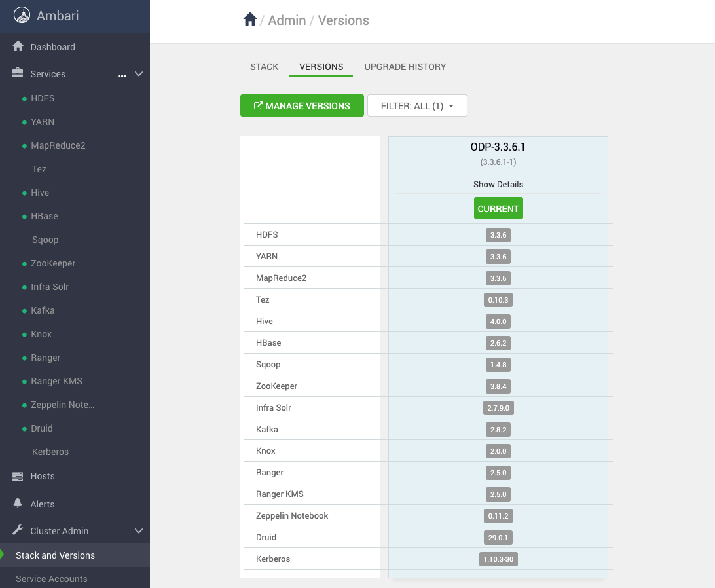Open the Services ellipsis actions menu
Screen dimensions: 715x588
[122, 75]
